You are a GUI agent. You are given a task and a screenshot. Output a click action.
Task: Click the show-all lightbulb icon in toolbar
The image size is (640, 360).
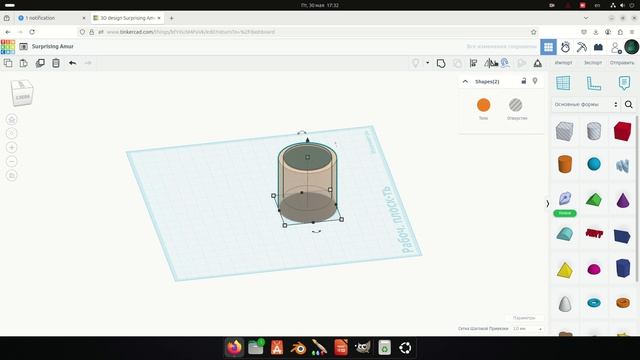click(416, 63)
